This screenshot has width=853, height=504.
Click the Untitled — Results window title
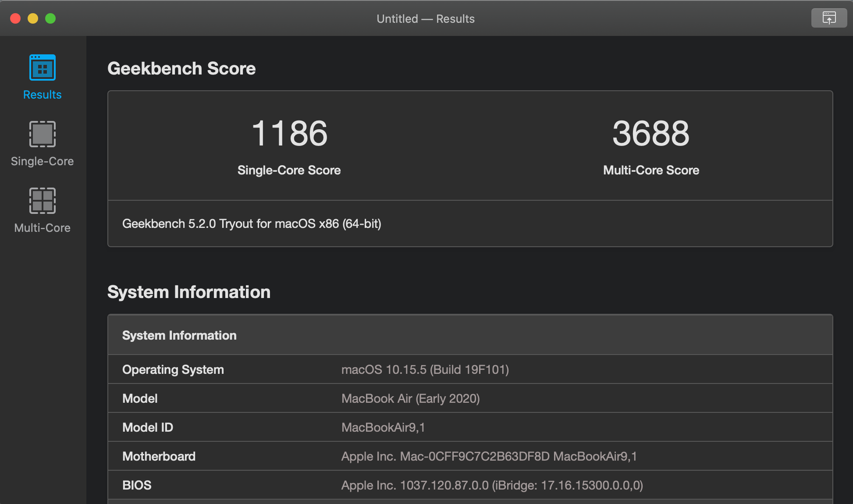pos(426,19)
